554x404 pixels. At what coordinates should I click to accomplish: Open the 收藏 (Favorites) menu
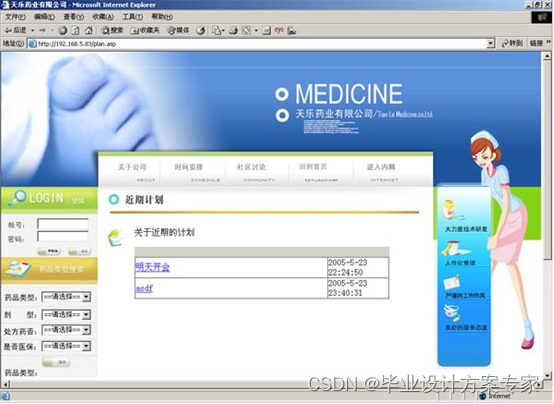tap(103, 17)
